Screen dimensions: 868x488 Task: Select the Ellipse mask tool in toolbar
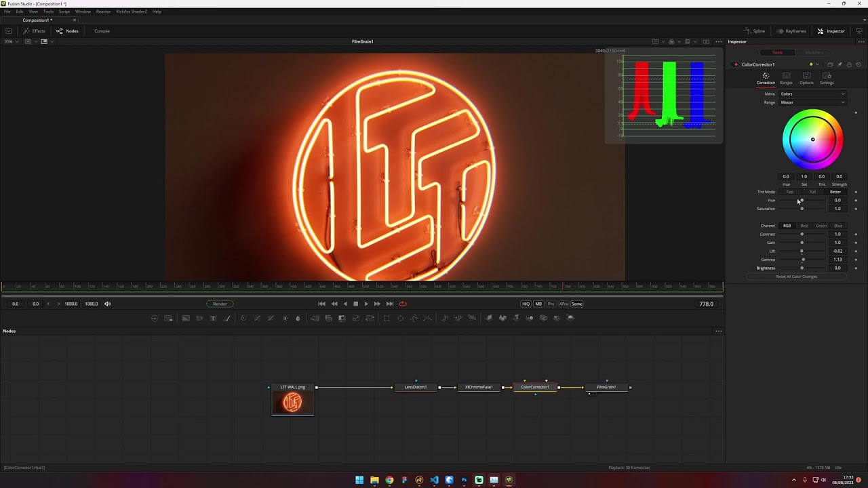click(x=400, y=319)
